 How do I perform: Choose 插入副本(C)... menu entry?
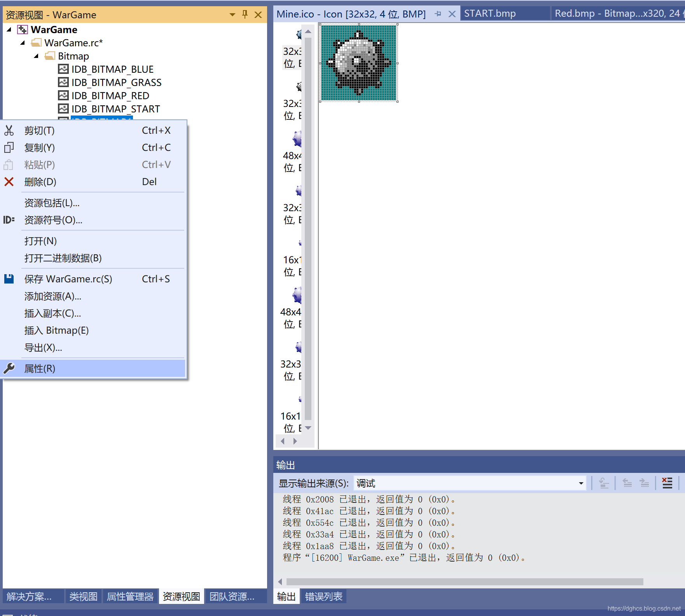click(x=93, y=313)
